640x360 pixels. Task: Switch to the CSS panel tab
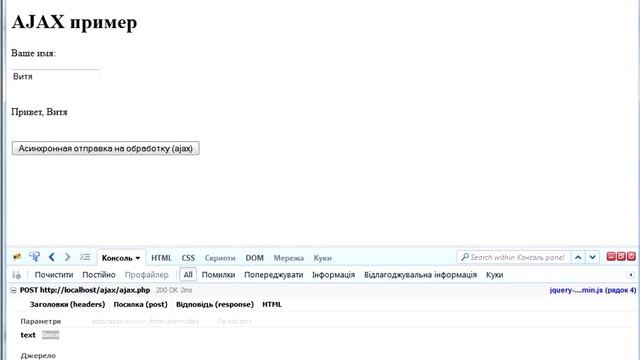coord(188,258)
